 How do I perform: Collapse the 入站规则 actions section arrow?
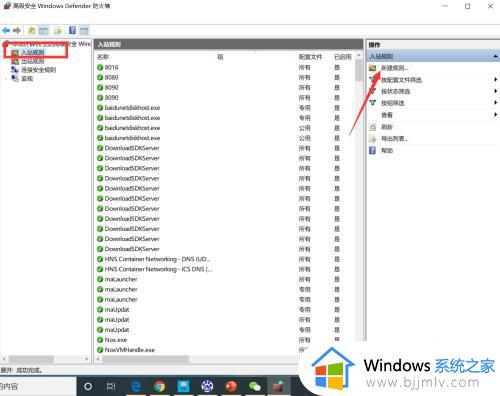[496, 56]
